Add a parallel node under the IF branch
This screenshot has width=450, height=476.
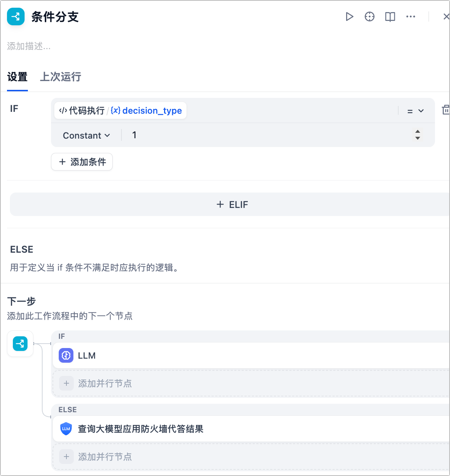(x=105, y=383)
